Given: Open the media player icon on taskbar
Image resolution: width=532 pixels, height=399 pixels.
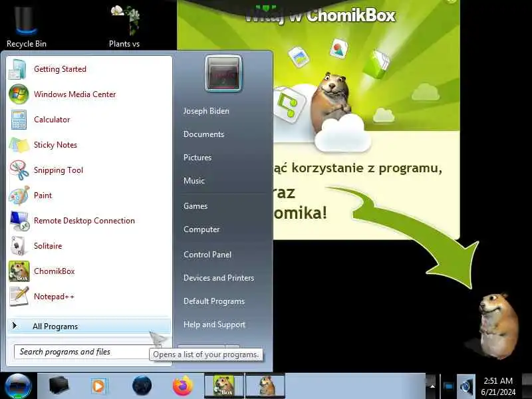Looking at the screenshot, I should click(x=99, y=386).
